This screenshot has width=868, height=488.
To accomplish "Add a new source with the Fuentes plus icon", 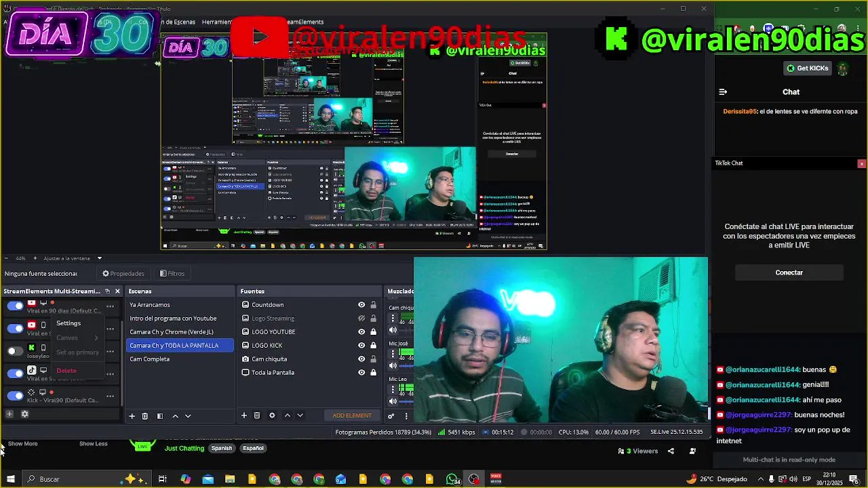I will pyautogui.click(x=244, y=415).
